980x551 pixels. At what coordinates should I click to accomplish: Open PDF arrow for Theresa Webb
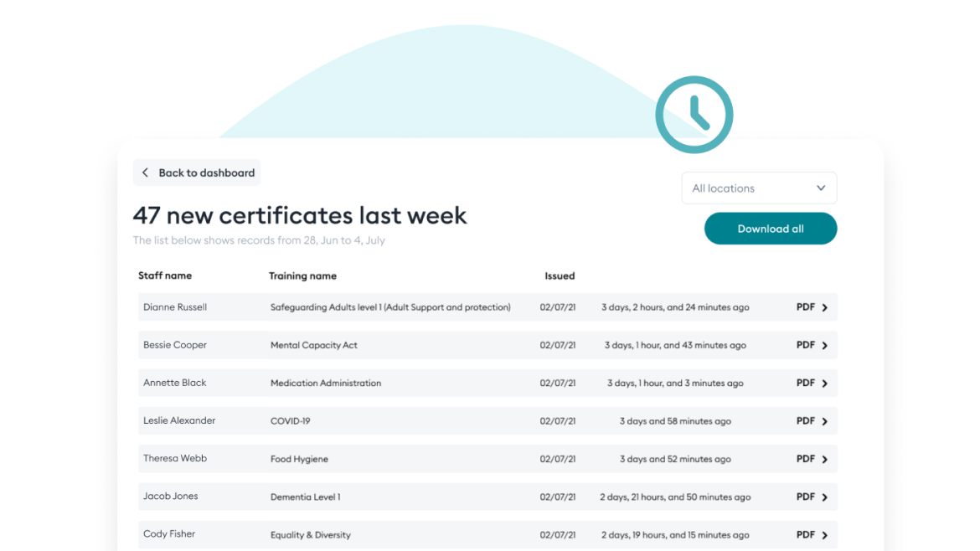tap(824, 460)
